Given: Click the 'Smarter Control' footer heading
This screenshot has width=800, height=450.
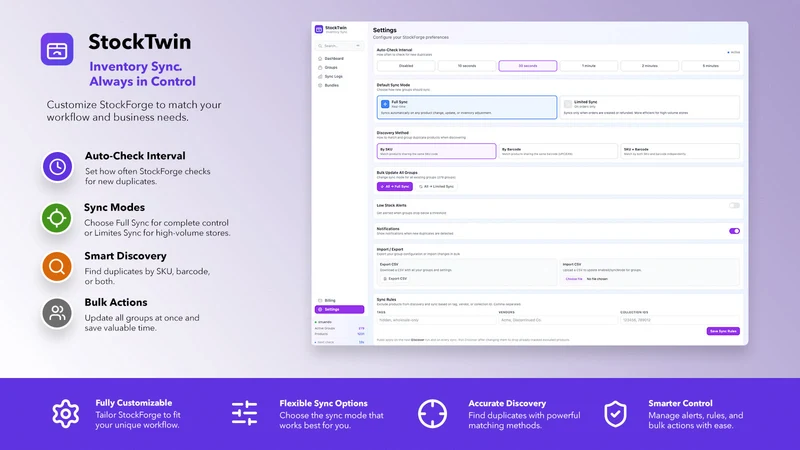Looking at the screenshot, I should [x=680, y=404].
